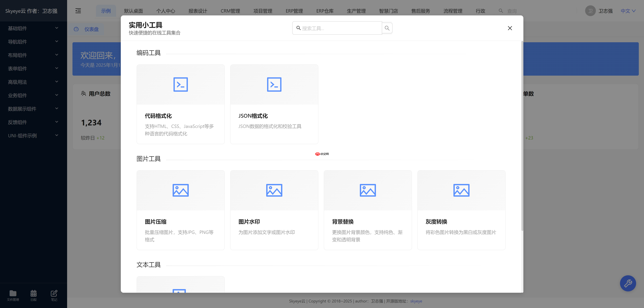
Task: Click the floating wrench settings button
Action: tap(628, 283)
